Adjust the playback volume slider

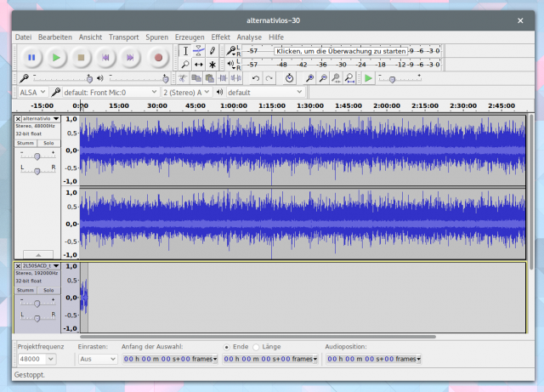pos(139,79)
